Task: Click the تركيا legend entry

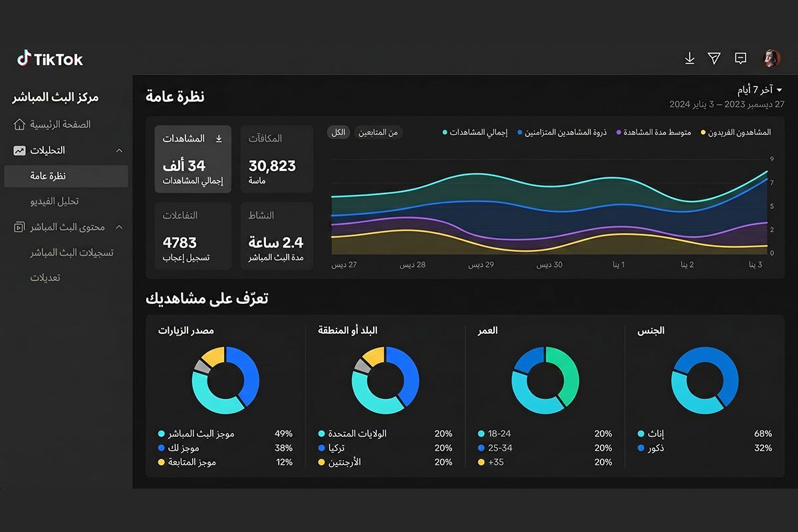Action: (332, 448)
